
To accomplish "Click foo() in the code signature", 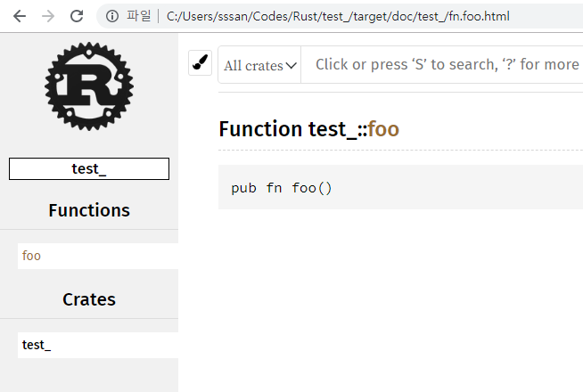I will pos(311,188).
